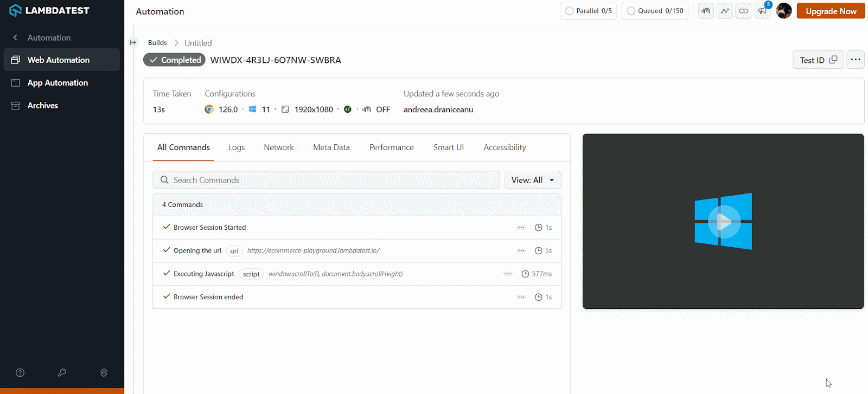Click the Untitled breadcrumb
868x394 pixels.
pos(198,43)
